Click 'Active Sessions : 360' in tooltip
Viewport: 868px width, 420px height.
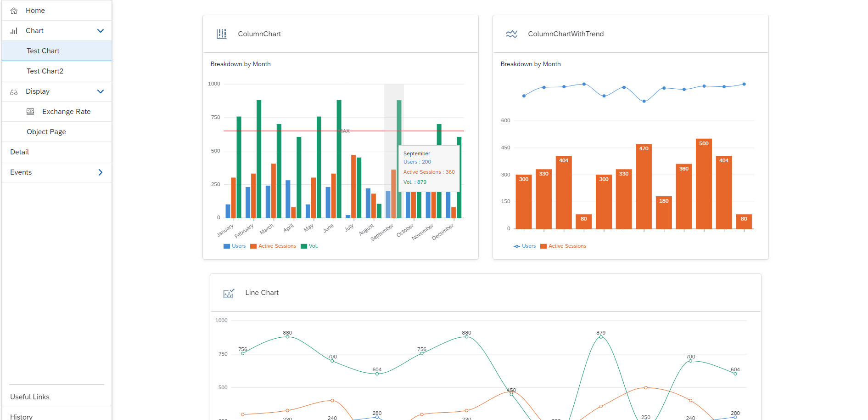click(x=429, y=172)
